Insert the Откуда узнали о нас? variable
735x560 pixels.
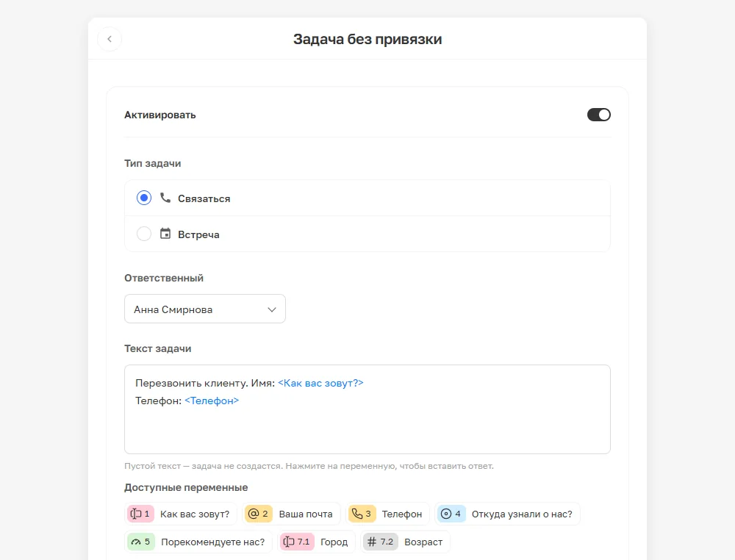(507, 514)
